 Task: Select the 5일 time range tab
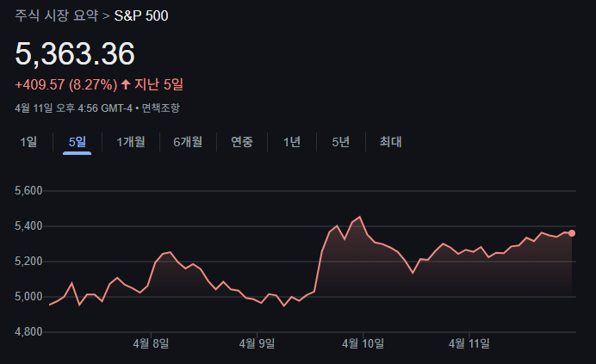(x=78, y=142)
